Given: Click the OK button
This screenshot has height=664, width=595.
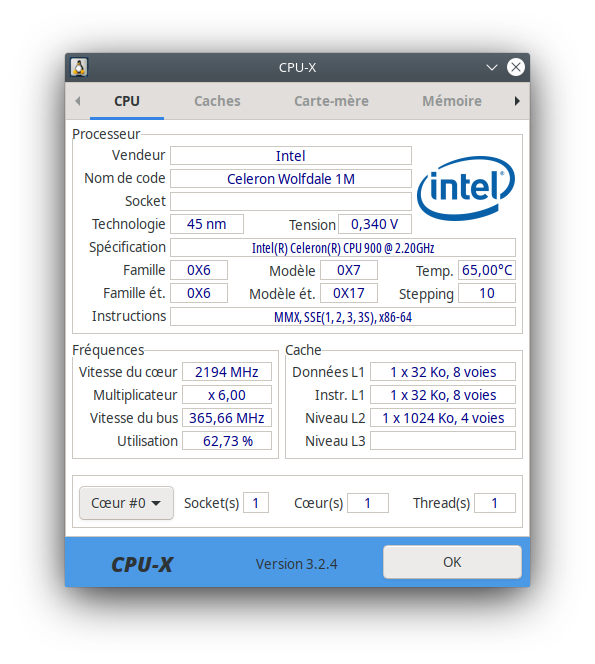Looking at the screenshot, I should coord(452,562).
